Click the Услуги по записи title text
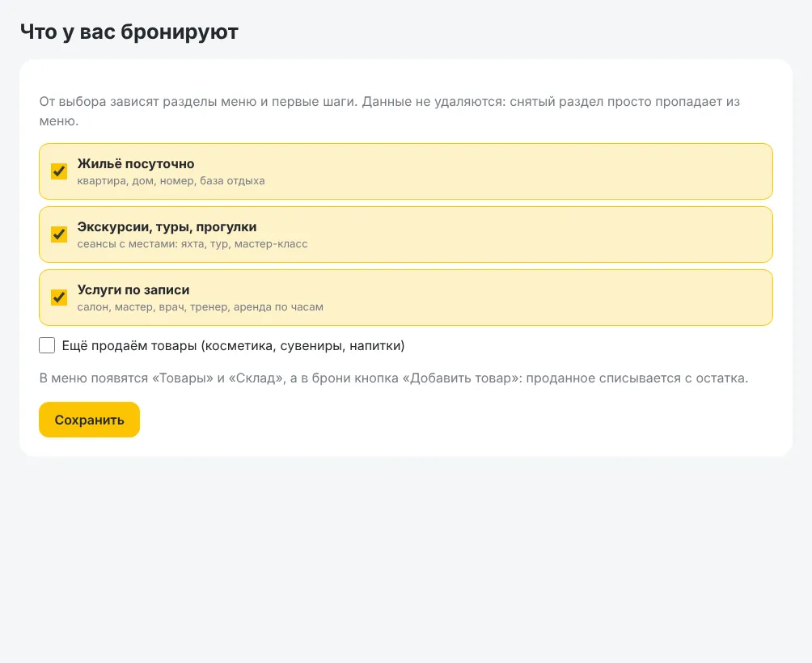 click(133, 290)
